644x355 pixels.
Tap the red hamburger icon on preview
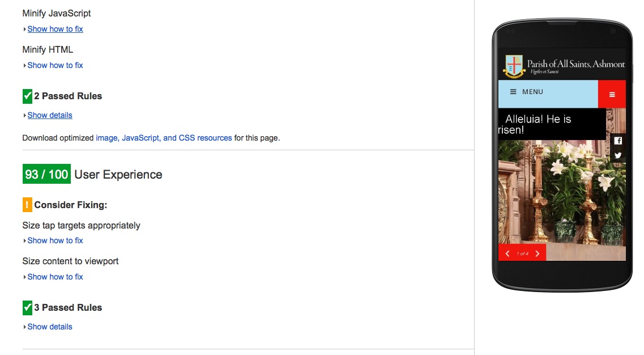tap(612, 94)
